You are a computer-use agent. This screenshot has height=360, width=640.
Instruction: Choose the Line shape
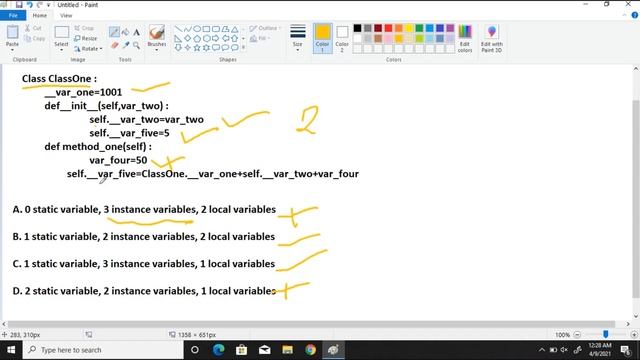tap(178, 29)
